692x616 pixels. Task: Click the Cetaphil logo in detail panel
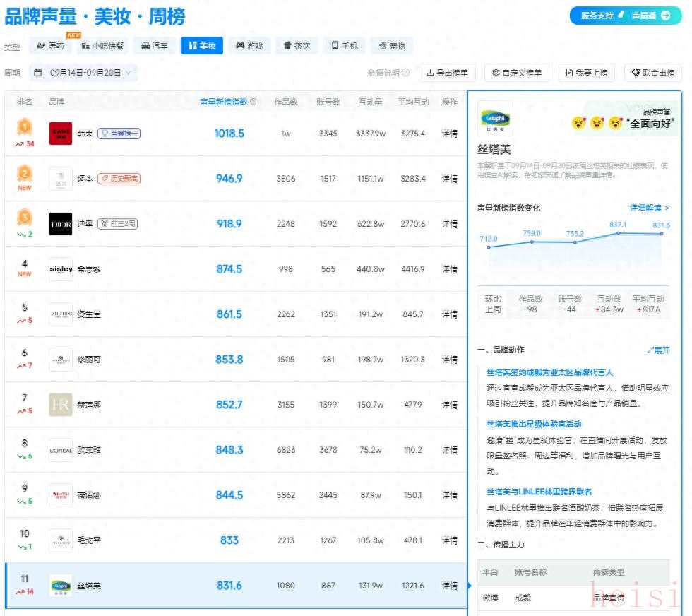point(495,118)
